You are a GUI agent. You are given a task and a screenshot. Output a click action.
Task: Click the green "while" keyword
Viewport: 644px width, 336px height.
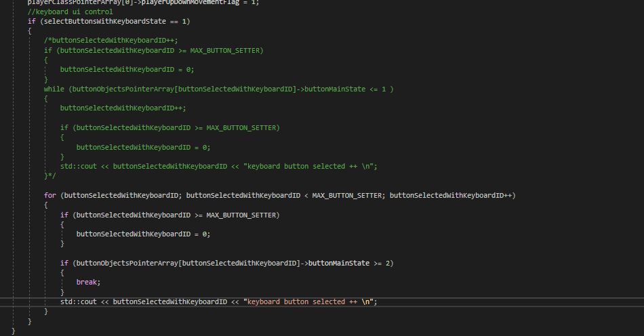pyautogui.click(x=54, y=89)
